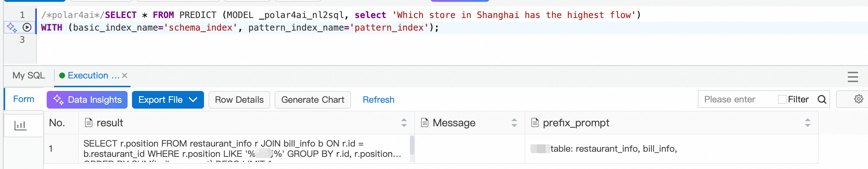Enable the Filter checkbox
The width and height of the screenshot is (868, 169).
coord(782,99)
